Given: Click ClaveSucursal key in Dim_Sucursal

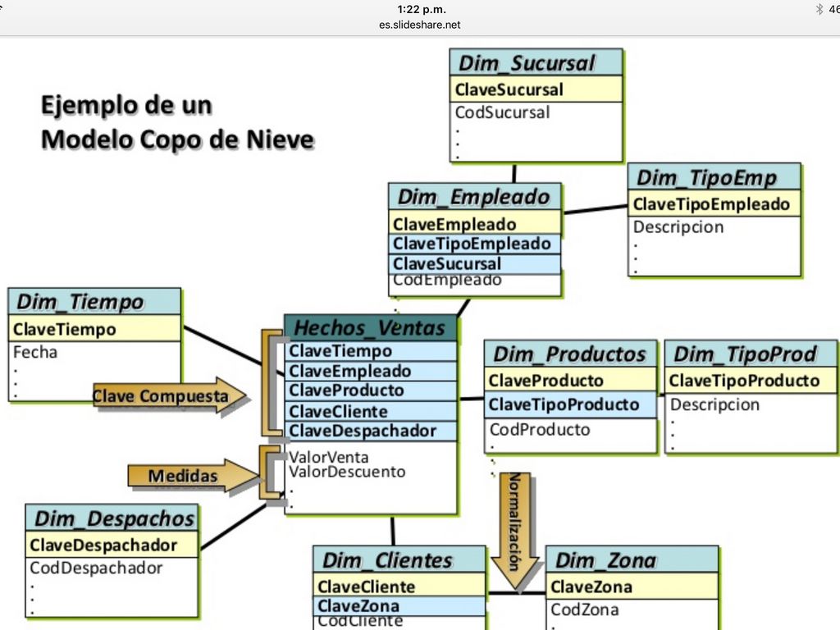Looking at the screenshot, I should point(509,89).
